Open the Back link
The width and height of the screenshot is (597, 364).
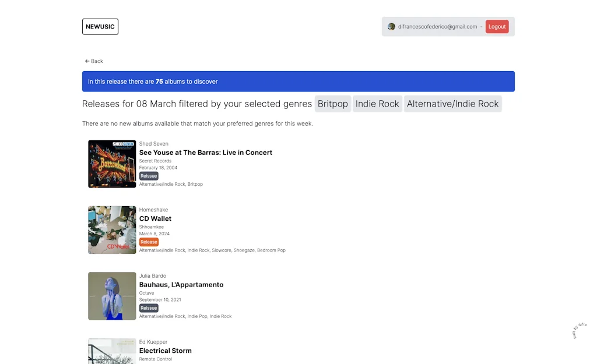[x=93, y=61]
